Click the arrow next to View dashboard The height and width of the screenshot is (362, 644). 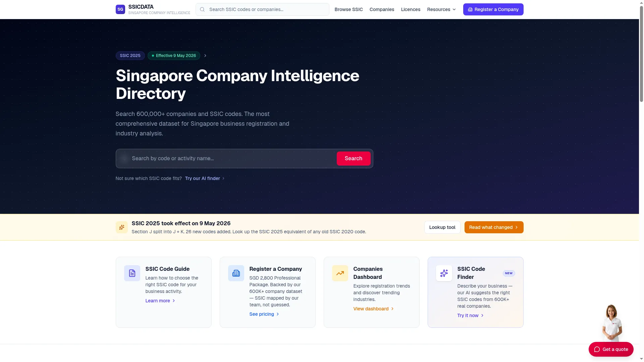[x=392, y=309]
